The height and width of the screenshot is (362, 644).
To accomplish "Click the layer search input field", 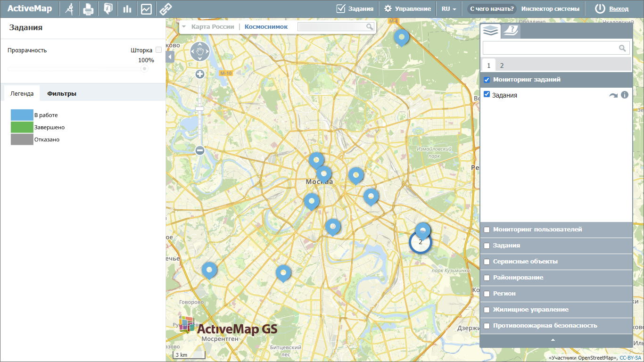I will point(550,48).
